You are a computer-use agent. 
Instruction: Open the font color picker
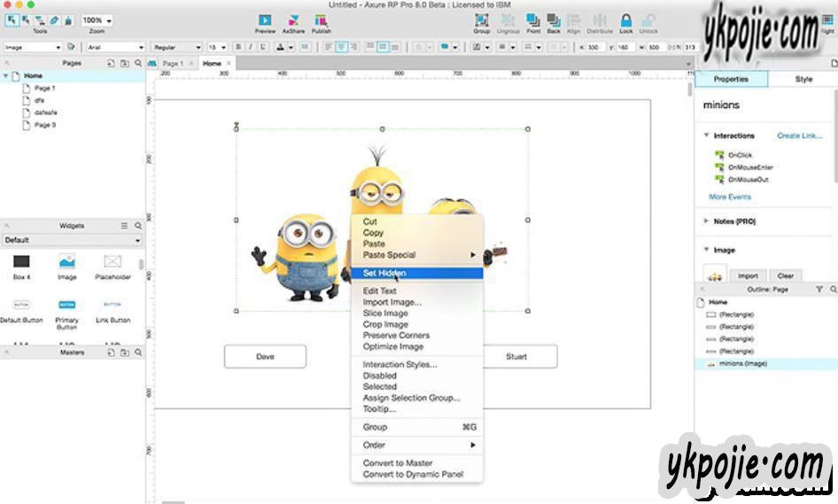pyautogui.click(x=283, y=47)
